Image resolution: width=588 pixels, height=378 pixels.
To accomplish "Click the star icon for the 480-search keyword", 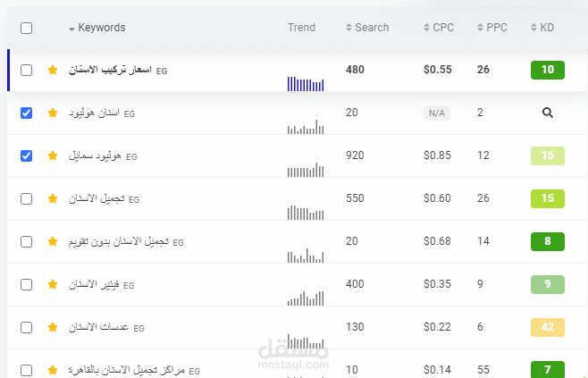I will 52,70.
